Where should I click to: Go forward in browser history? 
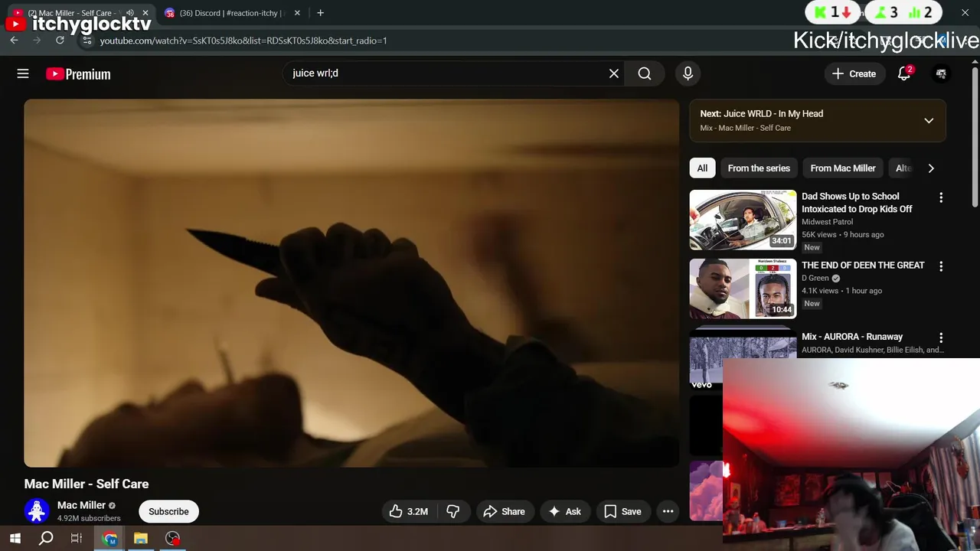(x=37, y=41)
